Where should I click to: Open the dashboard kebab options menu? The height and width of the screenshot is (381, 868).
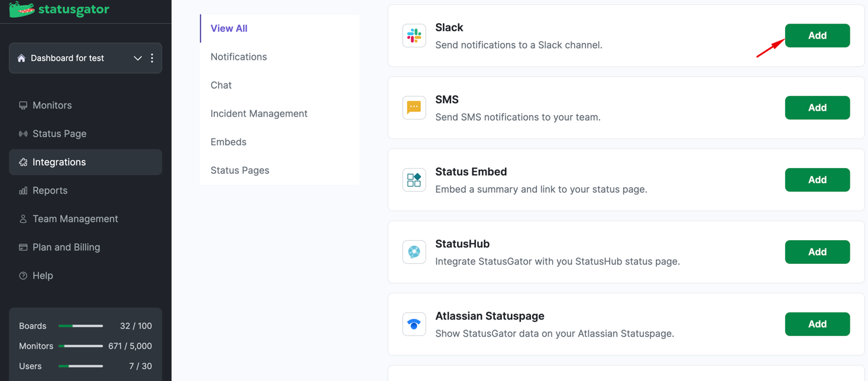click(152, 58)
